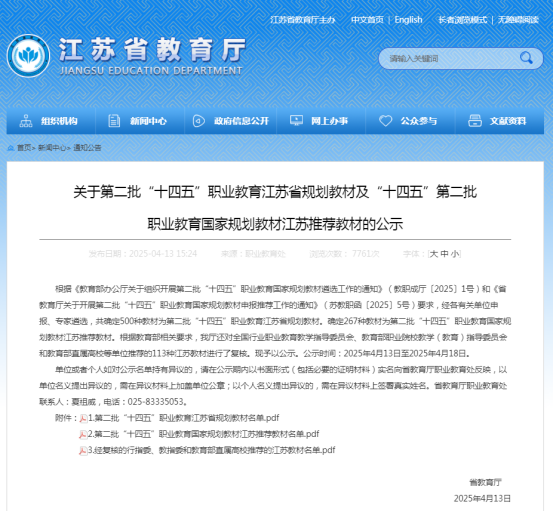The width and height of the screenshot is (553, 511).
Task: Click the home icon in breadcrumb
Action: (11, 148)
